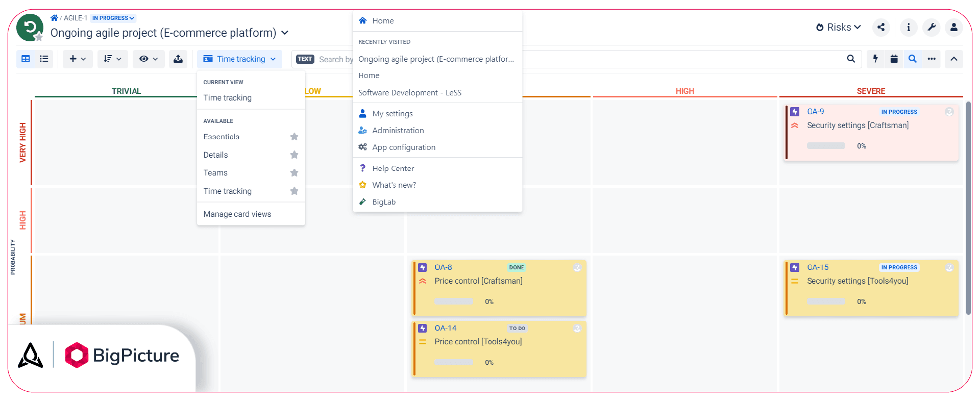Click the board vertical scrollbar

[968, 208]
